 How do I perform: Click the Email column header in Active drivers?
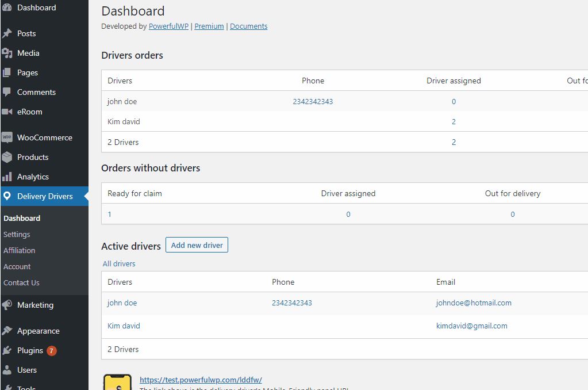coord(445,282)
